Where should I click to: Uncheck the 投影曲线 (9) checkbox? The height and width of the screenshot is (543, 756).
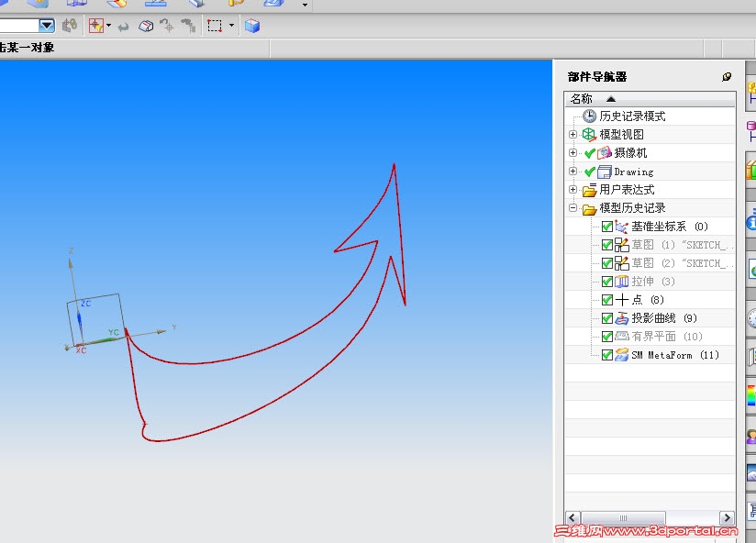(607, 318)
